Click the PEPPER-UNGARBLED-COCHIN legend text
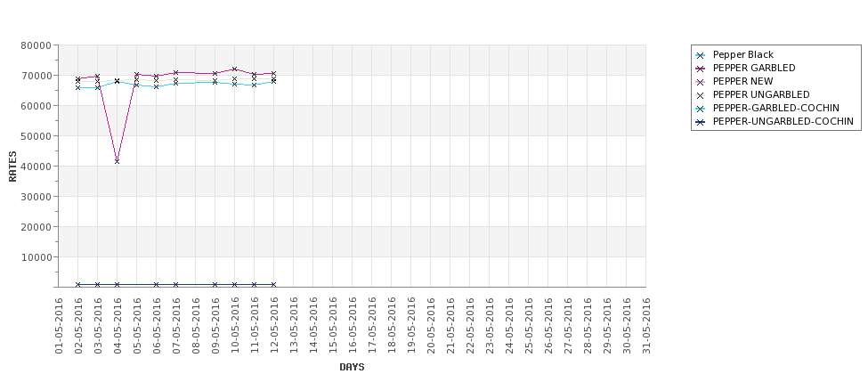868x382 pixels. [783, 121]
